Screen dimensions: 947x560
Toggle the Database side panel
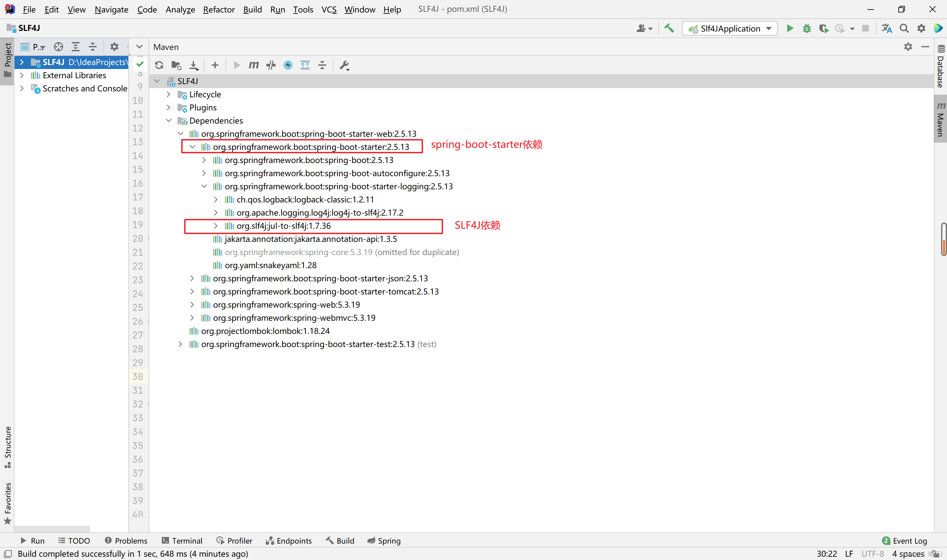(940, 66)
